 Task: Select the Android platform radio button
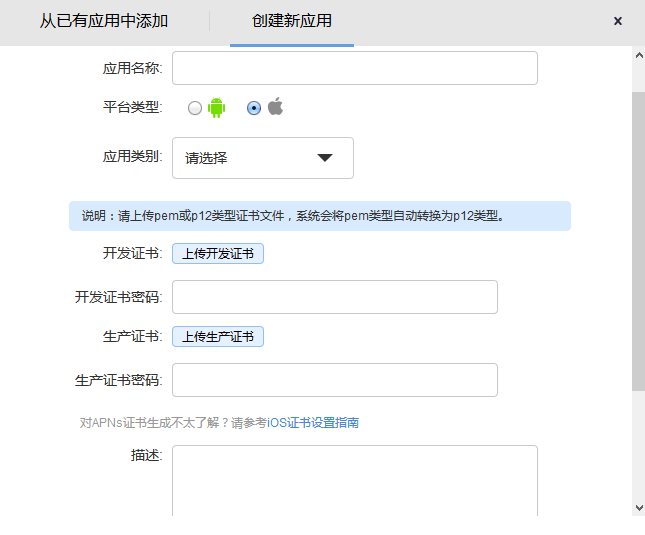(x=195, y=108)
